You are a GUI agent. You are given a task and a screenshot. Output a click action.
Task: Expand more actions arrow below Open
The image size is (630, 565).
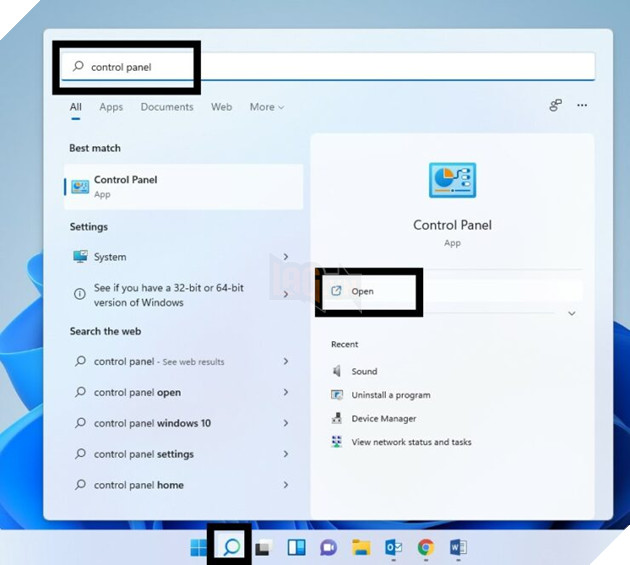[x=572, y=313]
